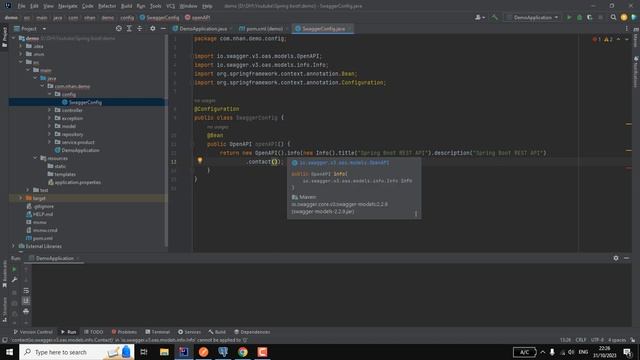Screen dimensions: 640x360
Task: Toggle the Notifications side tool window button
Action: (636, 72)
